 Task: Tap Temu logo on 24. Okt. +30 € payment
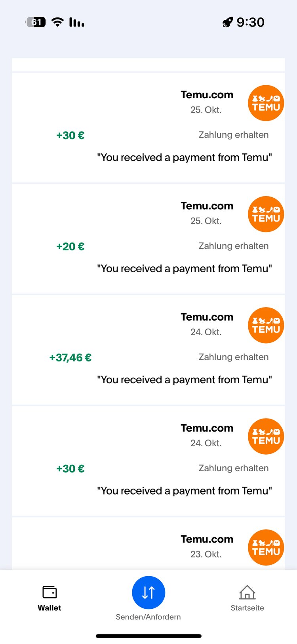[266, 436]
